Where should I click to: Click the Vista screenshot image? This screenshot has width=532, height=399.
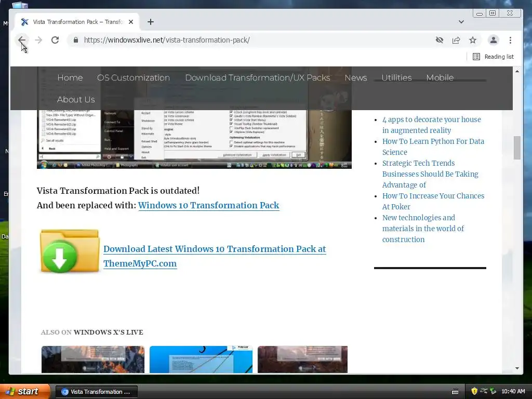point(194,139)
